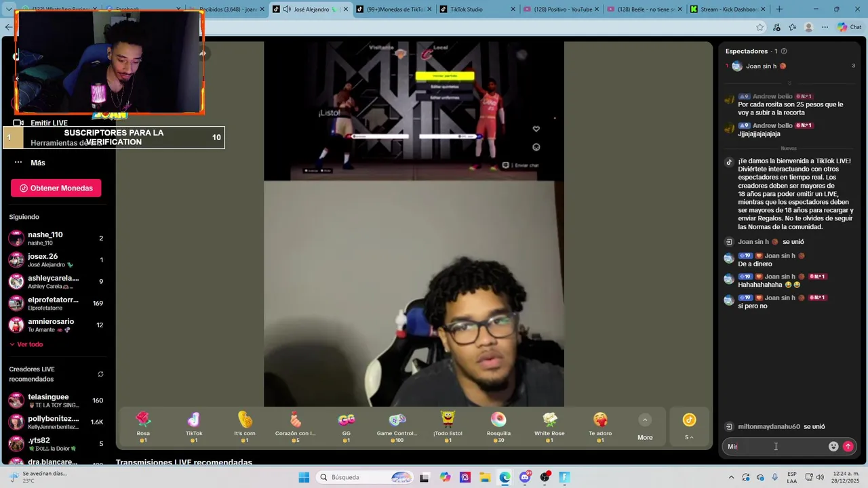Open elprofetatorr live channel
This screenshot has width=868, height=488.
pos(56,303)
